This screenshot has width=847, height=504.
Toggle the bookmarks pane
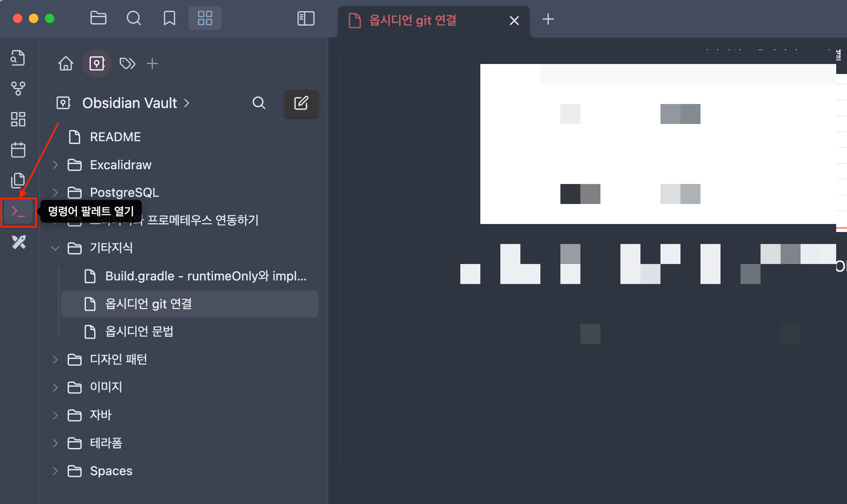[x=169, y=18]
